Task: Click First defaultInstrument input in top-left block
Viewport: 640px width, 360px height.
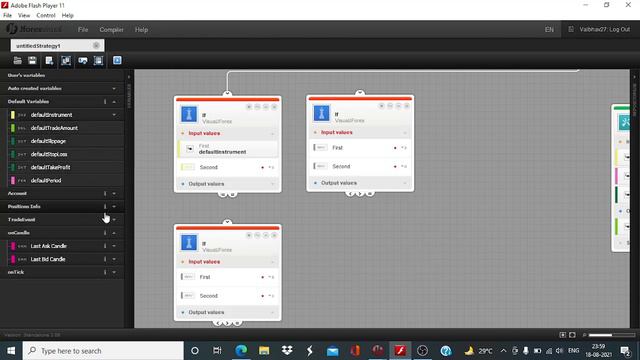Action: (x=228, y=149)
